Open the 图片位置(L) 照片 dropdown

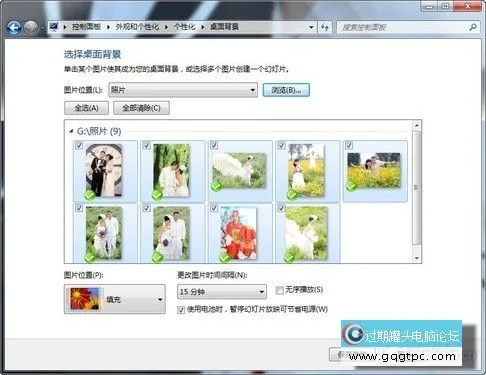[x=183, y=90]
